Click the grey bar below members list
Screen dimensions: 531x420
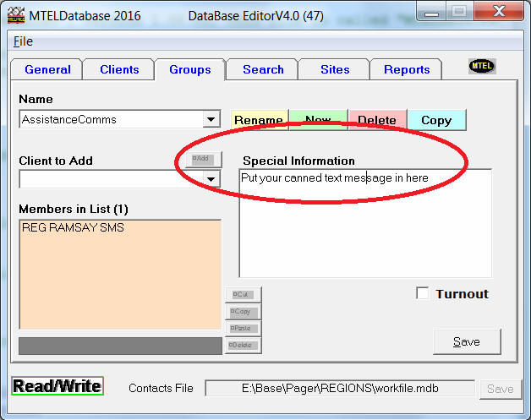(x=120, y=346)
